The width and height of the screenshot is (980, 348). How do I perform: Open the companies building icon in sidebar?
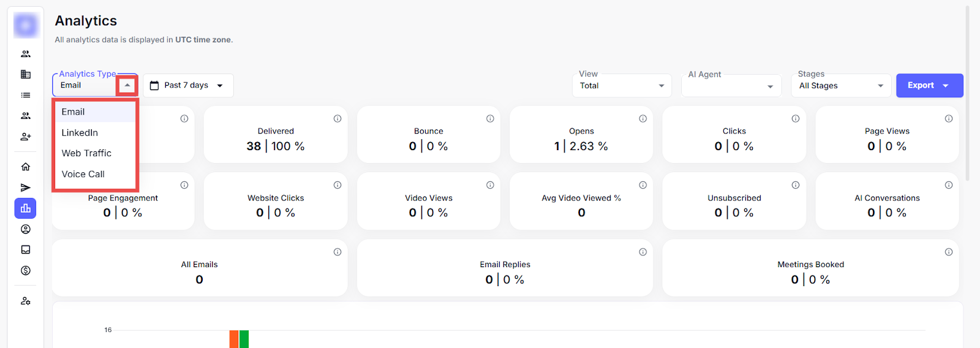(26, 75)
